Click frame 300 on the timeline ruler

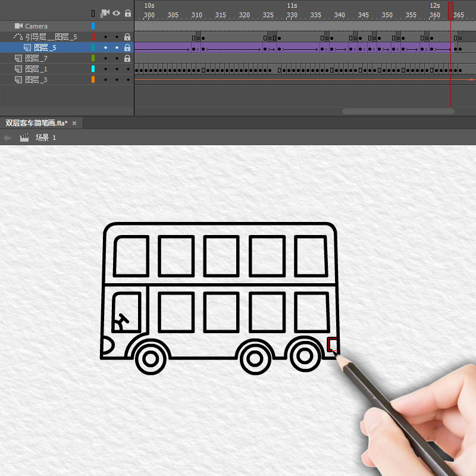pyautogui.click(x=149, y=15)
